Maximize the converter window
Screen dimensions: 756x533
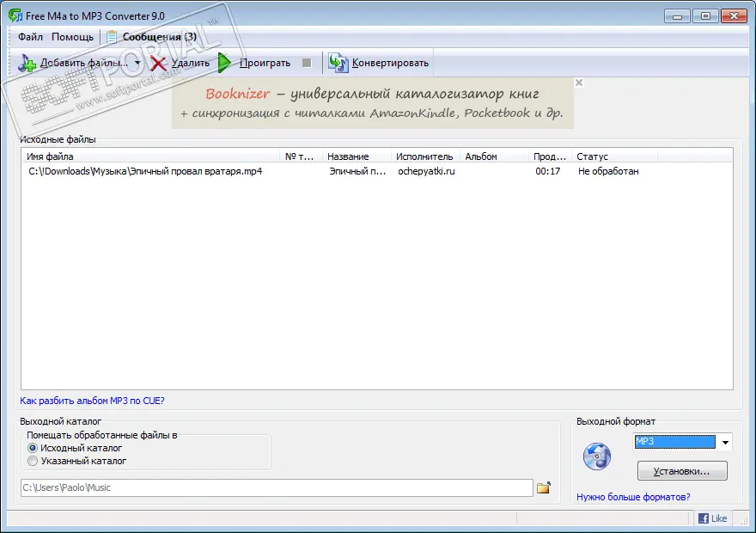705,16
